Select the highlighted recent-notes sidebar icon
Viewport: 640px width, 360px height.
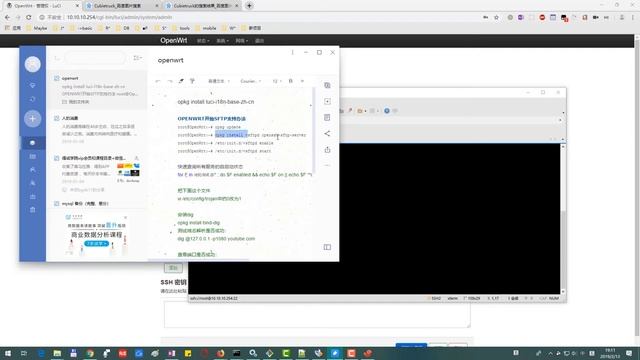tap(33, 143)
